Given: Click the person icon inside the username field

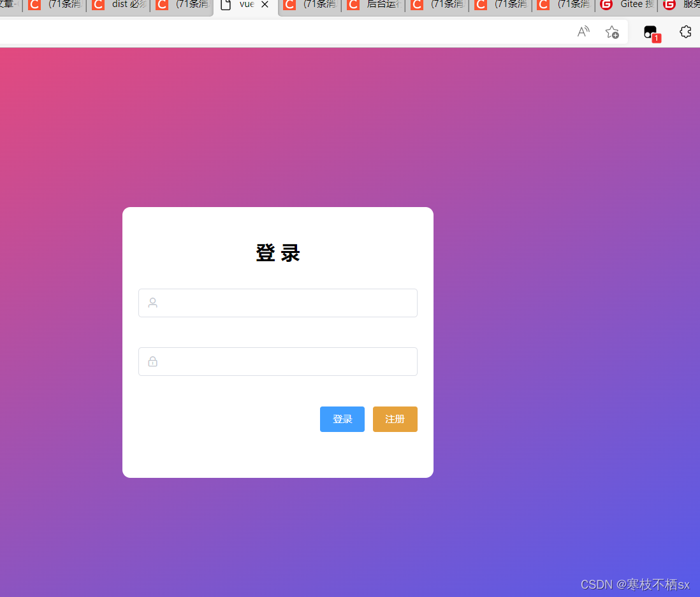Looking at the screenshot, I should coord(152,303).
